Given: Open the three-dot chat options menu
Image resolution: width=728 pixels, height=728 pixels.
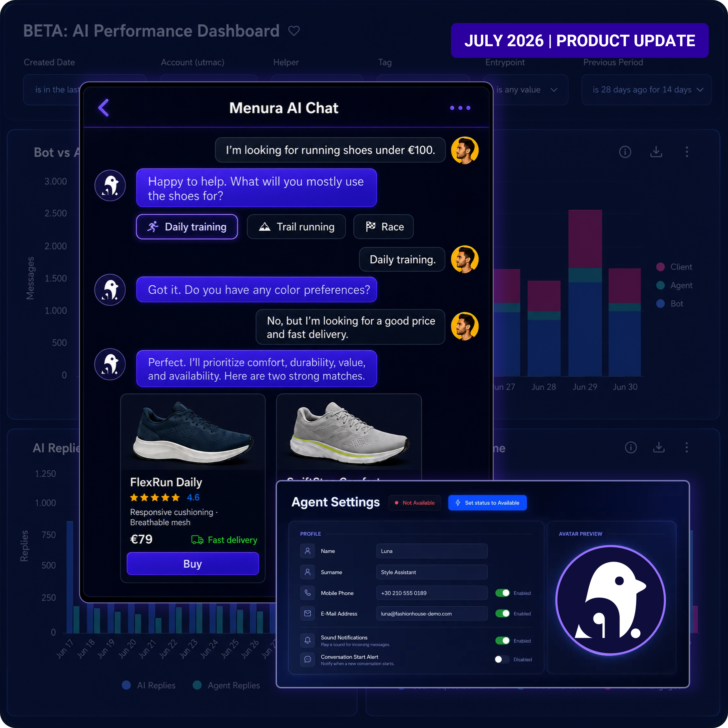Looking at the screenshot, I should (460, 108).
